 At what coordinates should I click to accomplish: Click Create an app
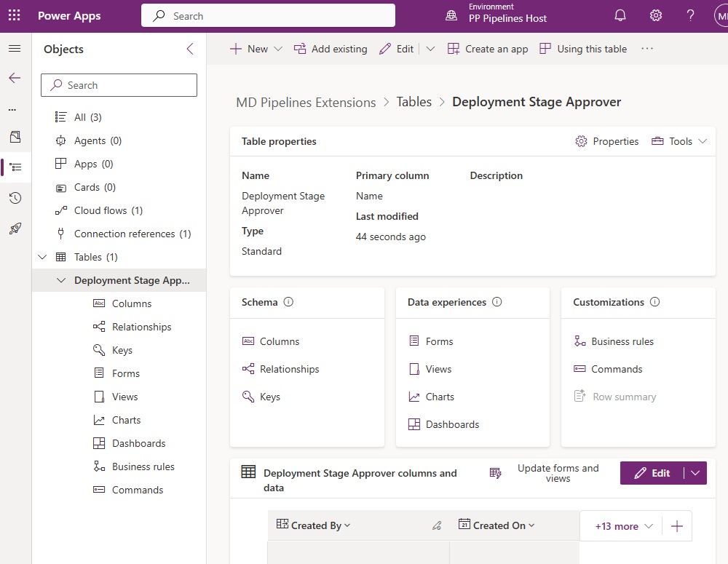click(488, 49)
